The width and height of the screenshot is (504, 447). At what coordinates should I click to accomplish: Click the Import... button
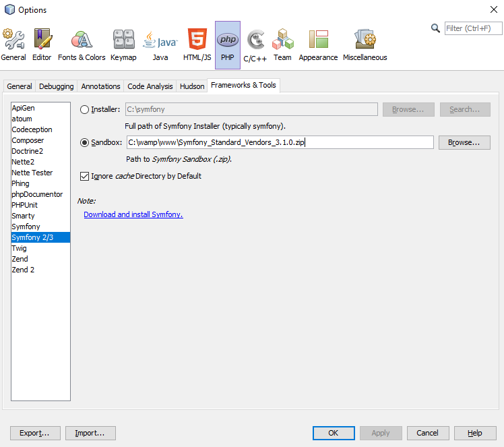[x=90, y=433]
